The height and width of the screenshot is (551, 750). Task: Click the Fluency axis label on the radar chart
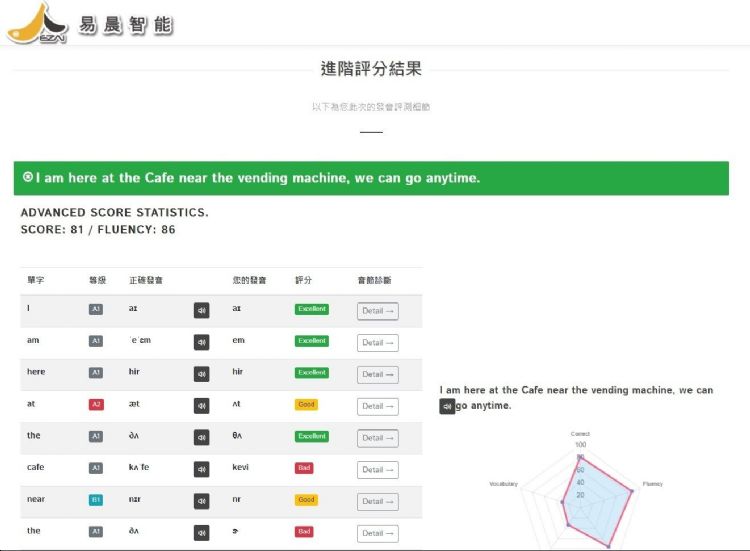click(652, 484)
